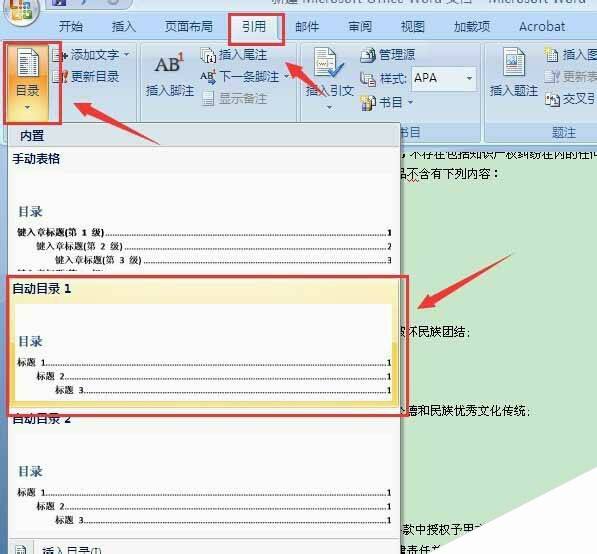The width and height of the screenshot is (597, 554).
Task: Click the 插入引文 insert citation icon
Action: pyautogui.click(x=329, y=63)
